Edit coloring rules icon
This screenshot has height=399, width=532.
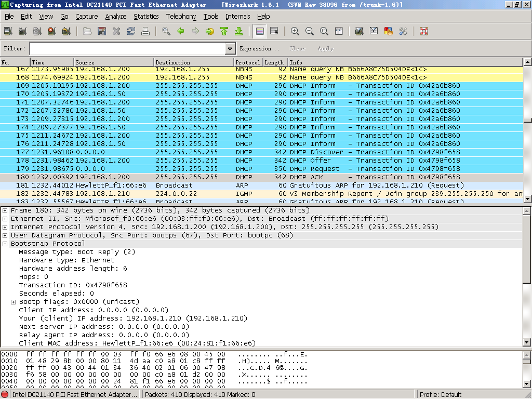(389, 31)
